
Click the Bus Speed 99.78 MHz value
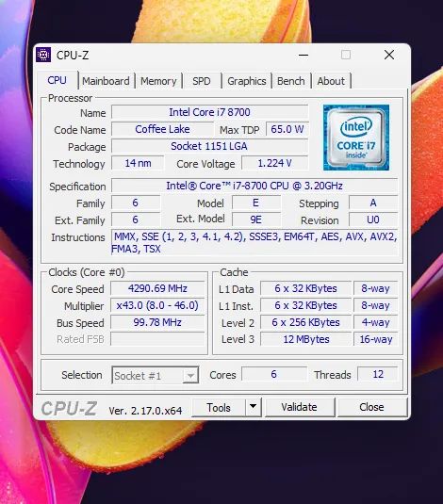point(157,322)
